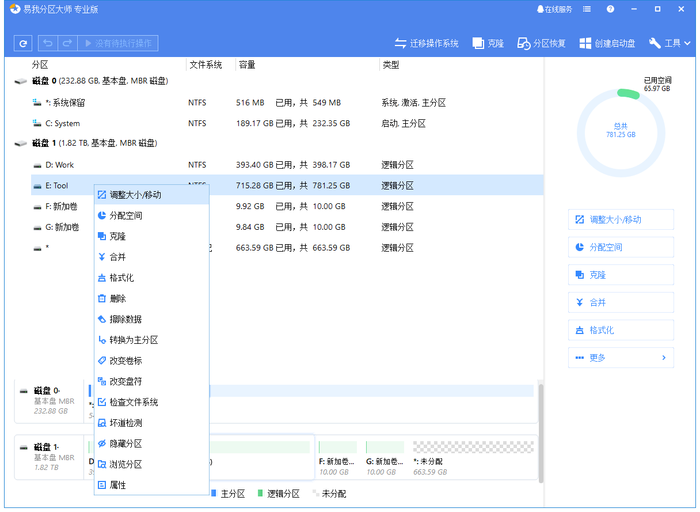Select the F: 新加卷 block in disk map
The width and height of the screenshot is (700, 512).
click(x=338, y=458)
